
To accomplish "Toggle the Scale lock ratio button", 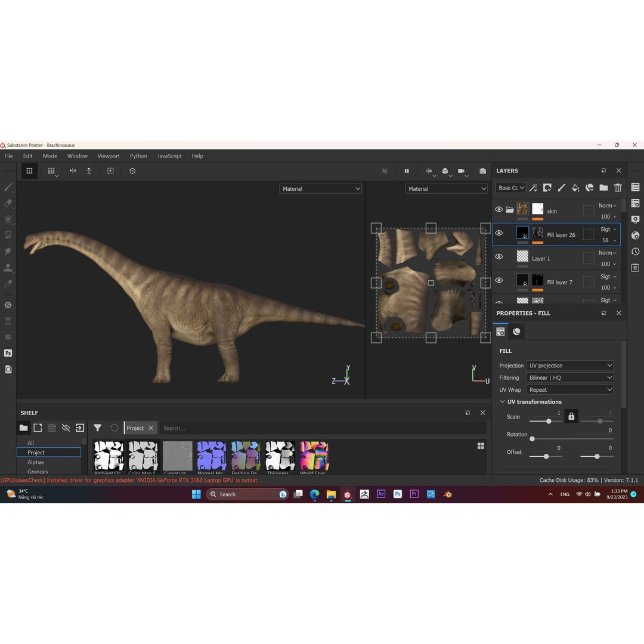I will tap(571, 416).
